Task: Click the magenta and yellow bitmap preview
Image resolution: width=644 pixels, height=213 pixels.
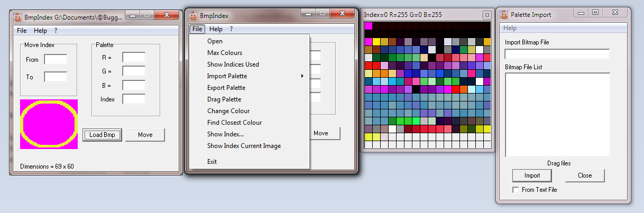Action: [49, 124]
